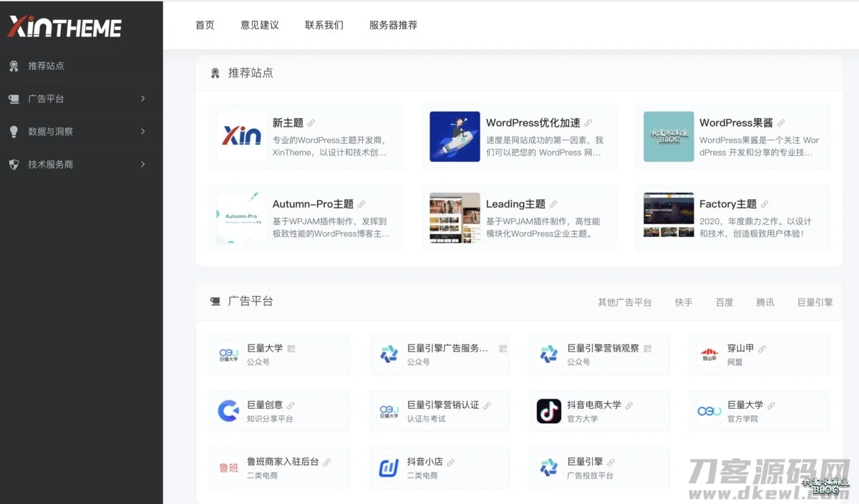The height and width of the screenshot is (504, 859).
Task: Select the 百度 filter option
Action: tap(724, 302)
